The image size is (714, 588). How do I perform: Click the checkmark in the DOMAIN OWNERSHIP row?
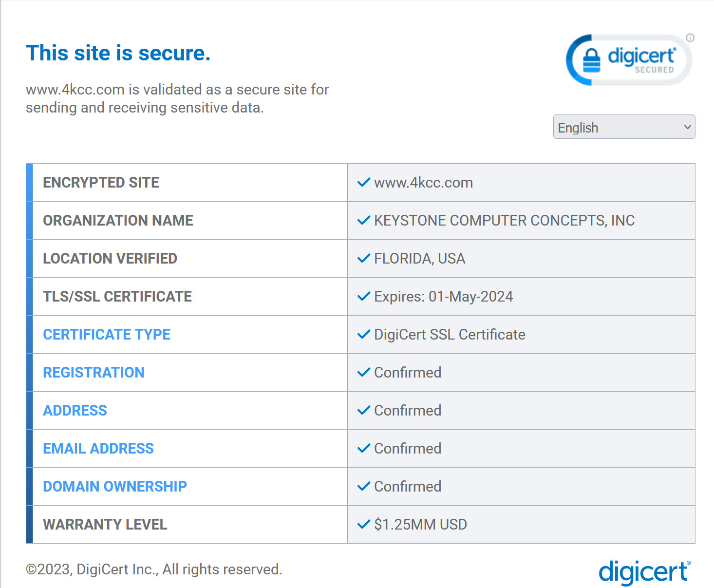pos(364,487)
